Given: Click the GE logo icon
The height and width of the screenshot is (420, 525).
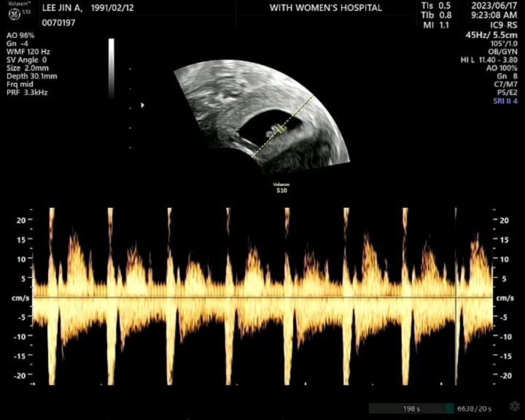Looking at the screenshot, I should pos(15,14).
